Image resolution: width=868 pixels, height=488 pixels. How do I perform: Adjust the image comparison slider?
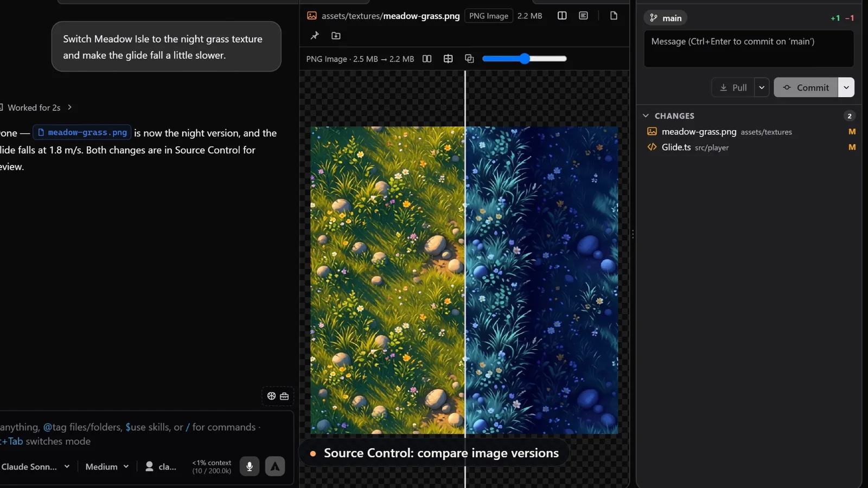pos(524,59)
